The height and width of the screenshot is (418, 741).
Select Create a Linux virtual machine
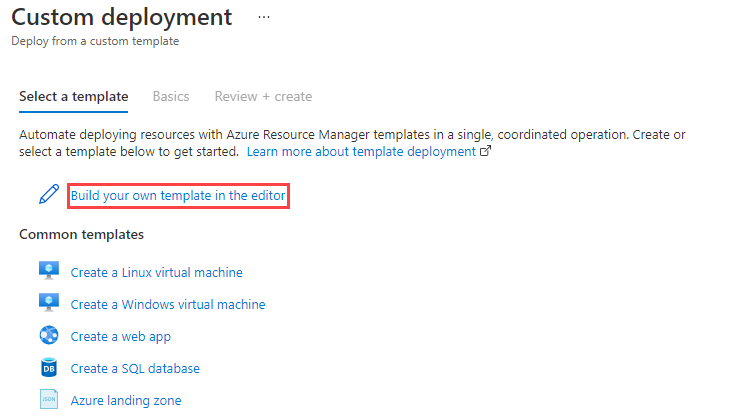pos(156,272)
